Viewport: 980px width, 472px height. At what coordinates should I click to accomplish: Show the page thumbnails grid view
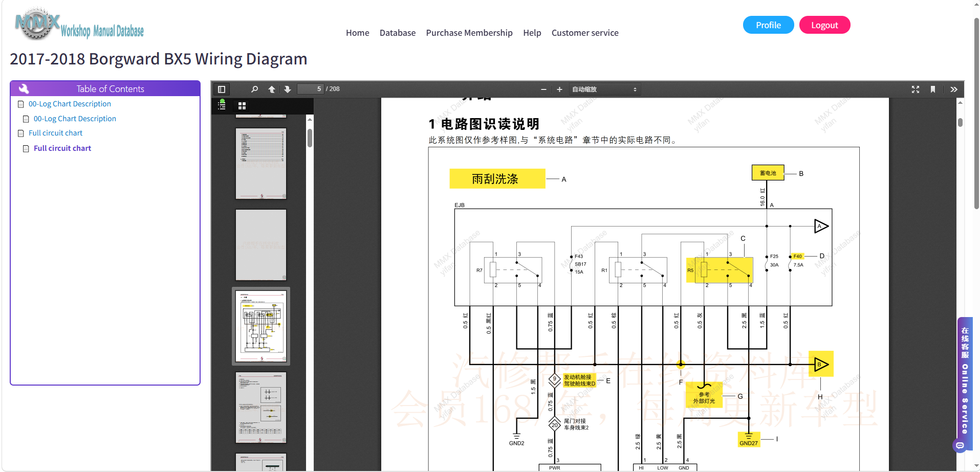tap(242, 106)
